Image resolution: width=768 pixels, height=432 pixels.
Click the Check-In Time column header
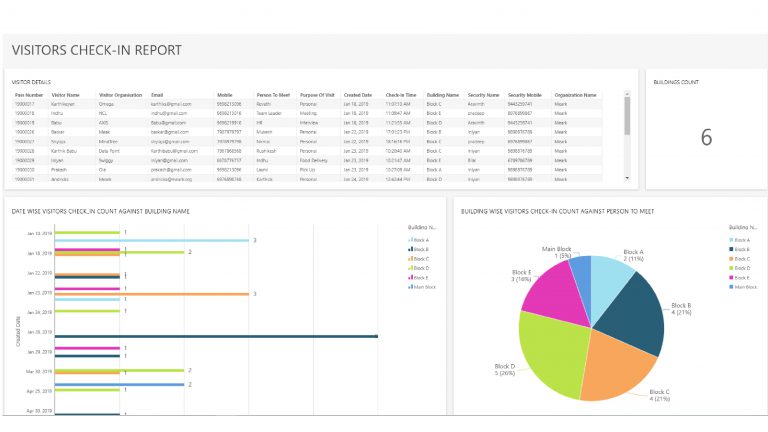(x=400, y=95)
